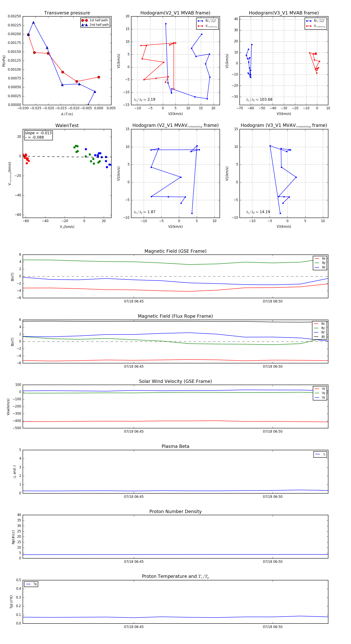This screenshot has width=351, height=644.
Task: Click eigenvalue ratio text '14.19'
Action: coord(265,212)
